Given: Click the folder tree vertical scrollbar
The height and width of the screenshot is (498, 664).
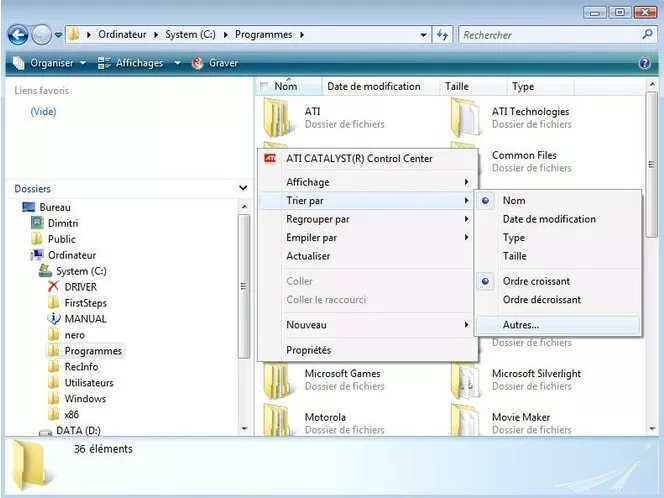Looking at the screenshot, I should pos(243,290).
